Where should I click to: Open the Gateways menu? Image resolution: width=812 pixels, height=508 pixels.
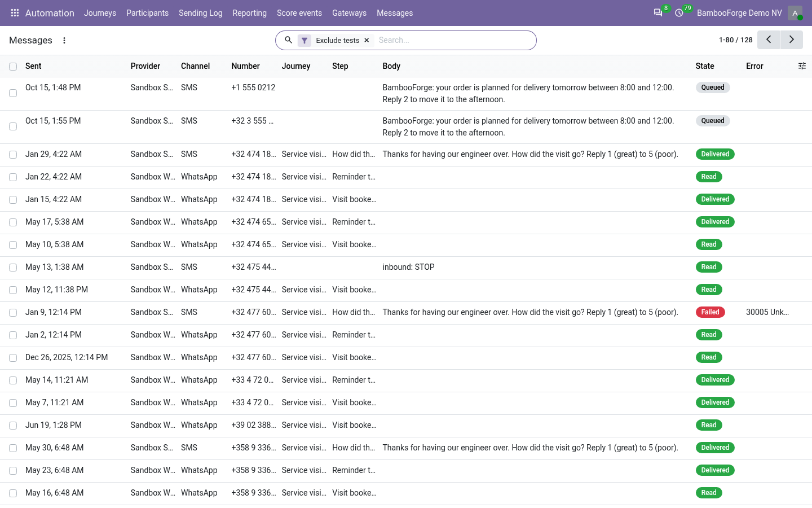(349, 13)
